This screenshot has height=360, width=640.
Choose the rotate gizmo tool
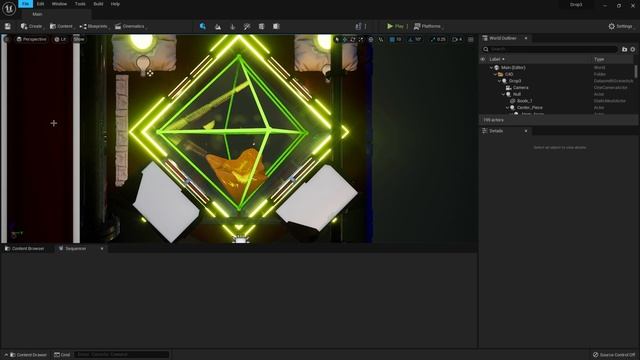(x=353, y=40)
